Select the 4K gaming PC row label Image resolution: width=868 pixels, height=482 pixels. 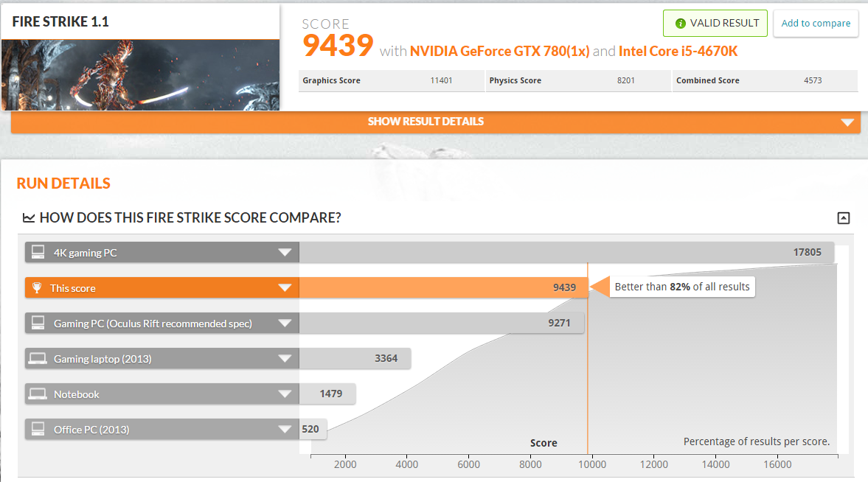pos(86,253)
